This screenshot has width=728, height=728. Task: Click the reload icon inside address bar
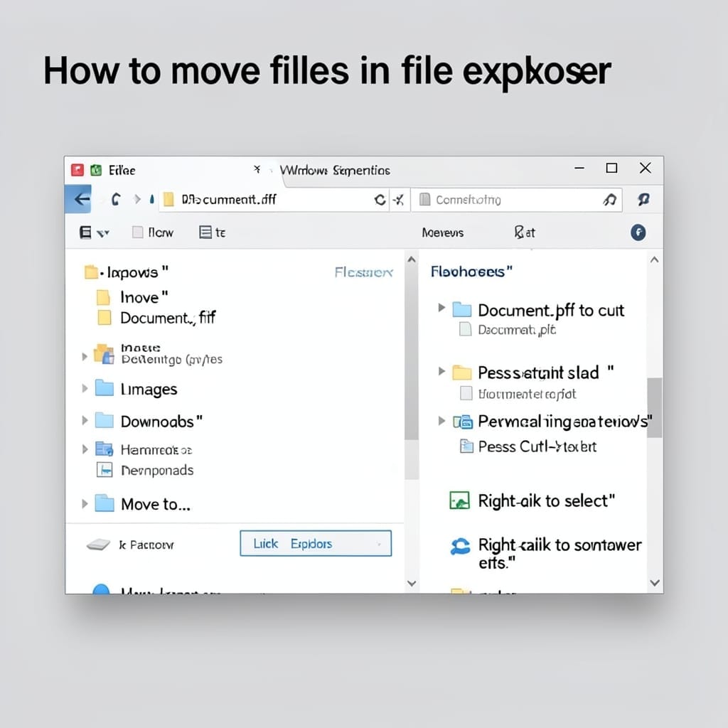click(380, 200)
